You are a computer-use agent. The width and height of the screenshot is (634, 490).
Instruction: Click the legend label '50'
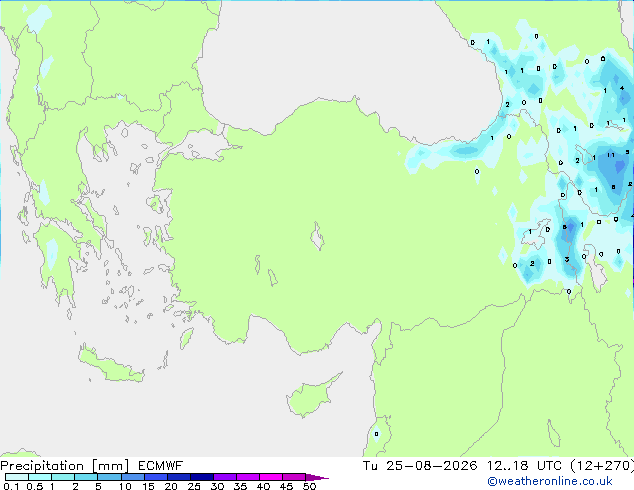coord(309,486)
